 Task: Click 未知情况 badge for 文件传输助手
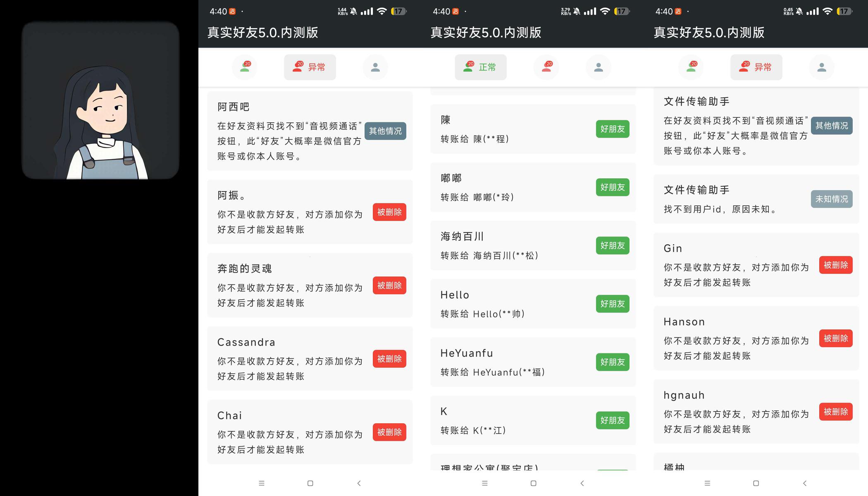[x=831, y=199]
